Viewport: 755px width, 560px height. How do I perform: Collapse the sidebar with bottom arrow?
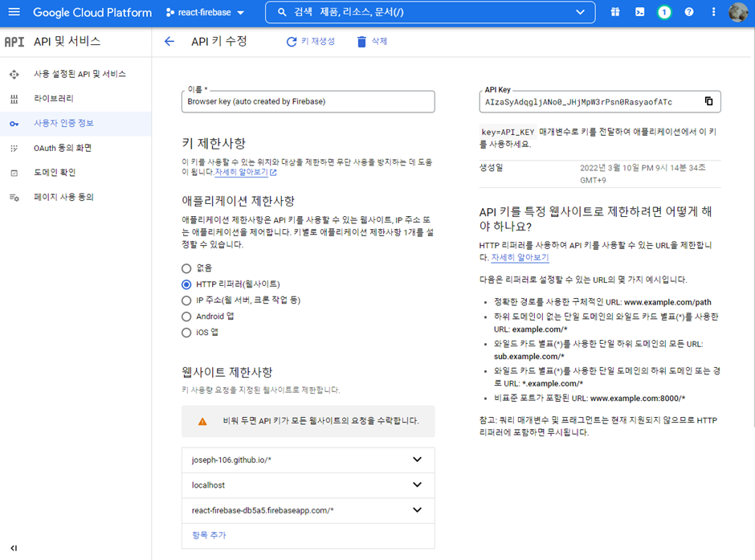14,548
